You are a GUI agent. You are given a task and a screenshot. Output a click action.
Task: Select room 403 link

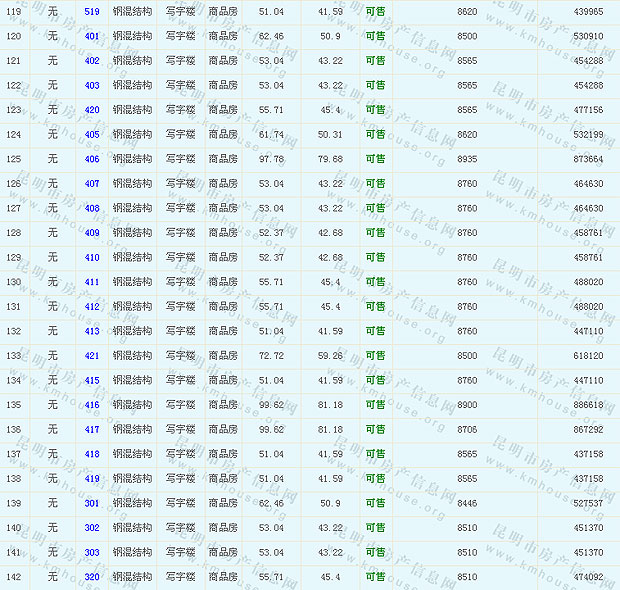click(x=92, y=85)
